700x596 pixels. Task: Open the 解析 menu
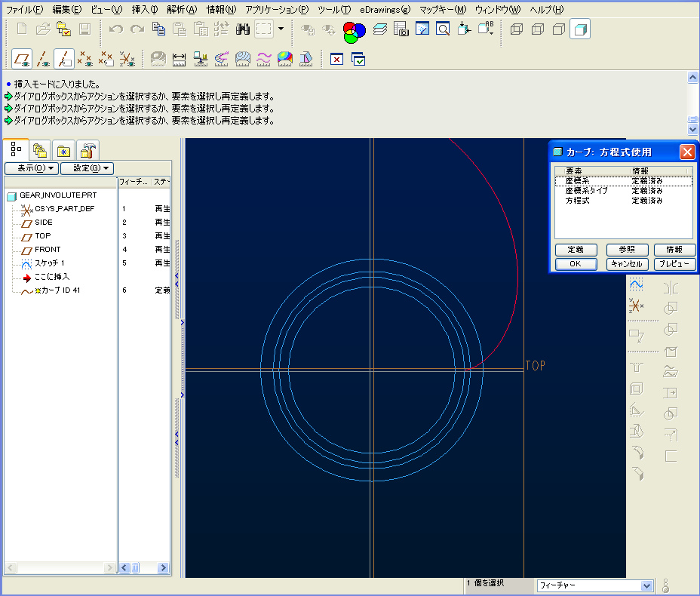point(181,9)
